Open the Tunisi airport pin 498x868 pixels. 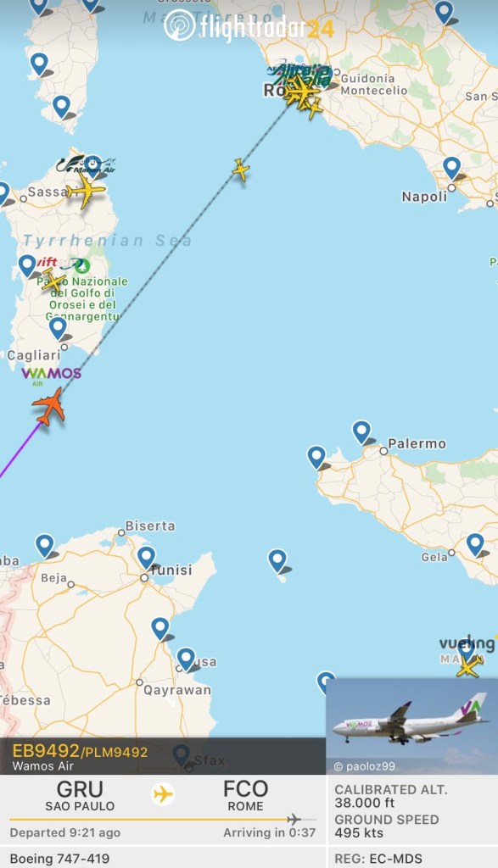[147, 558]
